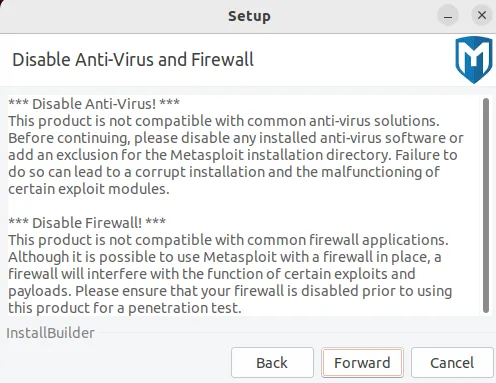Click the text area's vertical scrollbar
This screenshot has width=496, height=383.
(x=486, y=205)
